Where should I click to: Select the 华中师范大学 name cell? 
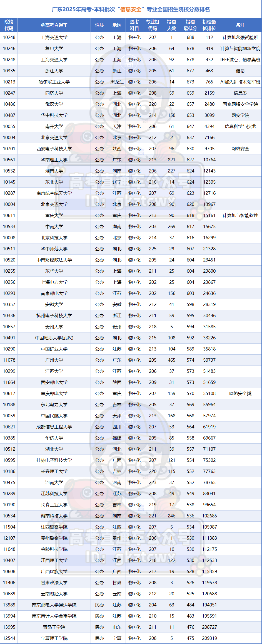tap(54, 249)
